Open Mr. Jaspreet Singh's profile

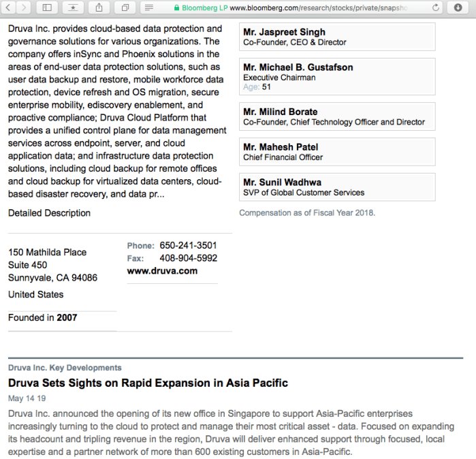[x=284, y=32]
